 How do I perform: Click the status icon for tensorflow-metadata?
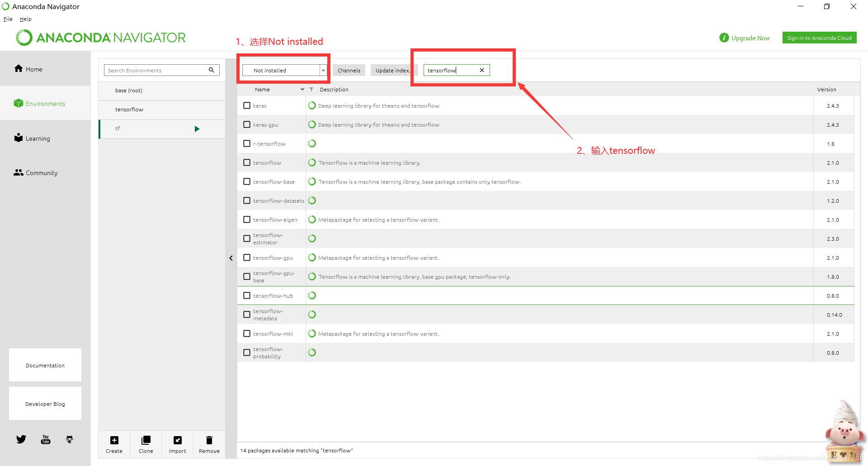(312, 314)
